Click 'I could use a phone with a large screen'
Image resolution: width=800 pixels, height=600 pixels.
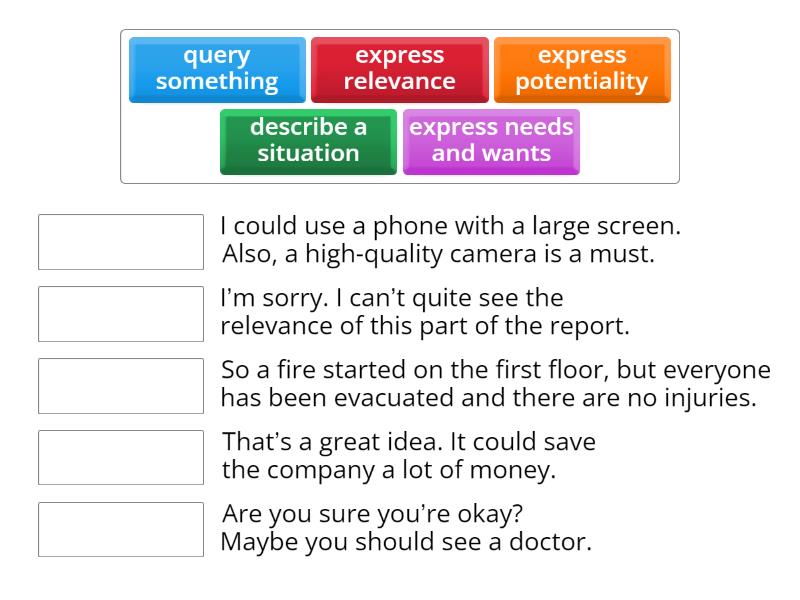pos(450,227)
